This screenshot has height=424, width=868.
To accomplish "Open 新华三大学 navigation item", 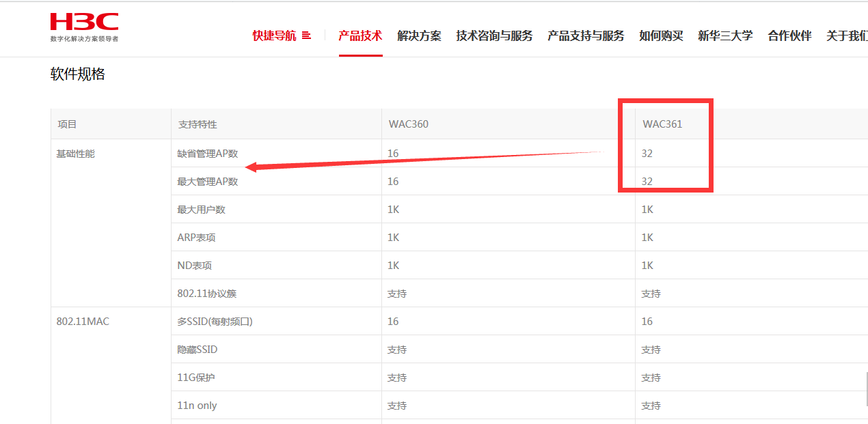I will click(725, 36).
